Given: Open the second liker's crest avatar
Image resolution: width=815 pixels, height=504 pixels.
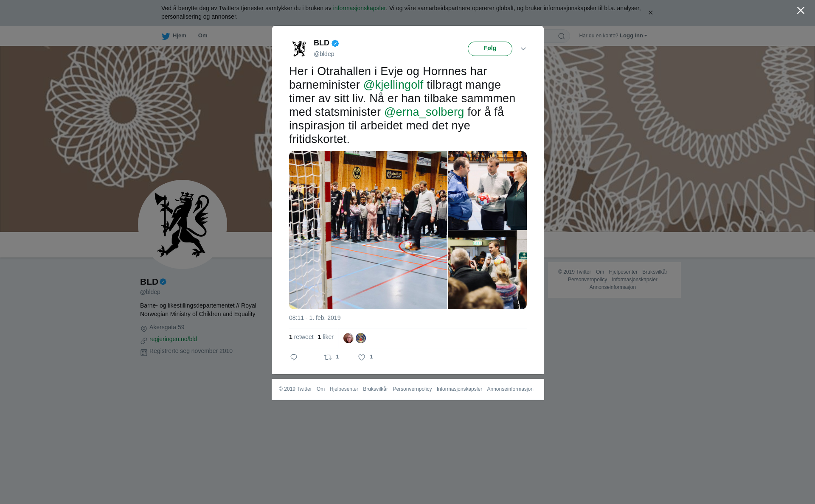Looking at the screenshot, I should [x=361, y=338].
